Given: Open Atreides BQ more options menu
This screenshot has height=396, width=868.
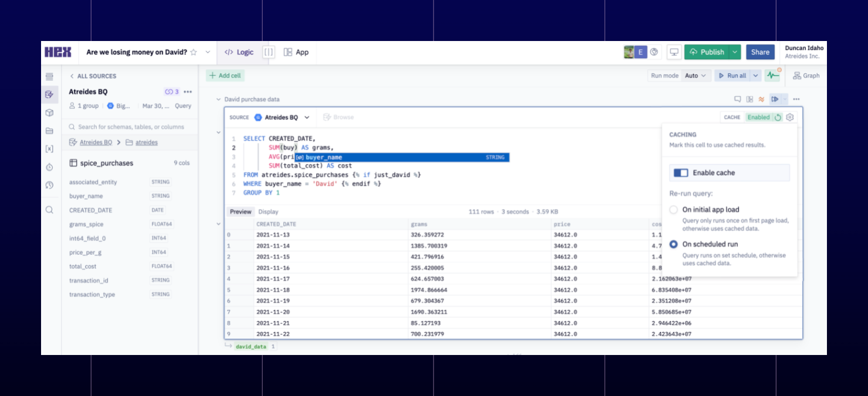Looking at the screenshot, I should pos(188,92).
